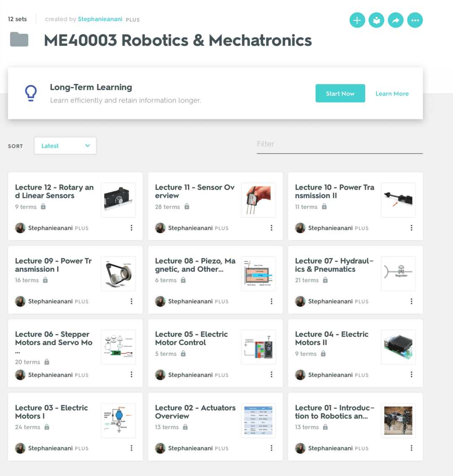Open the kebab menu for Lecture 05 card
This screenshot has height=476, width=453.
pyautogui.click(x=271, y=375)
